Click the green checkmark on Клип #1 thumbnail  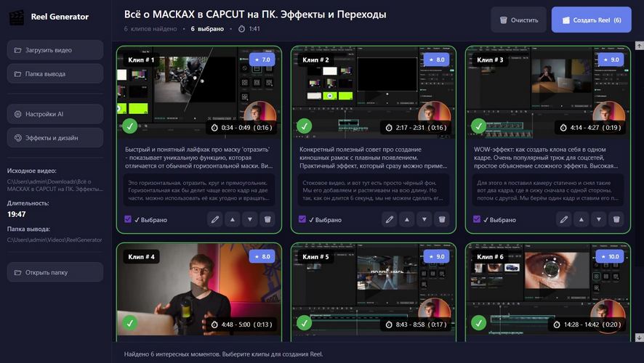[130, 126]
